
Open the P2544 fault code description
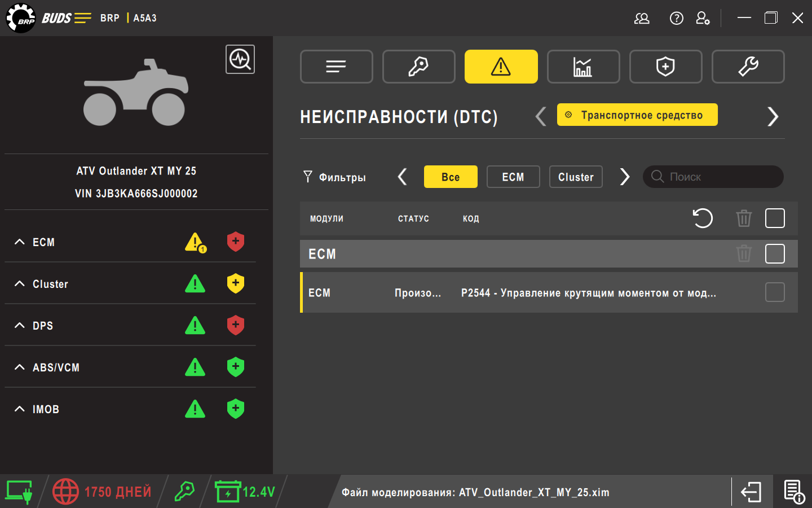(589, 293)
